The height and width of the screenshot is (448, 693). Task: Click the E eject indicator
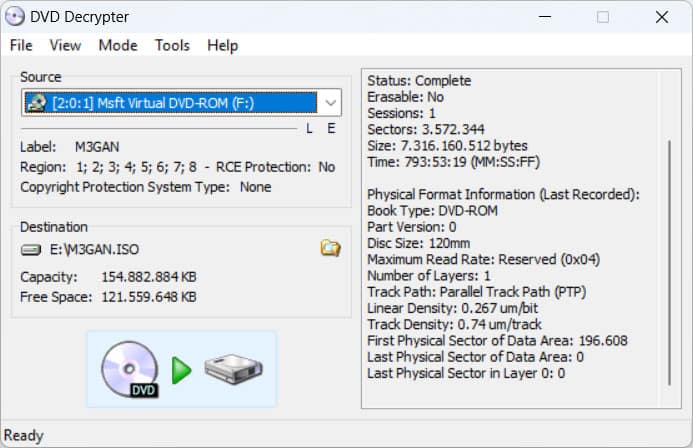331,129
